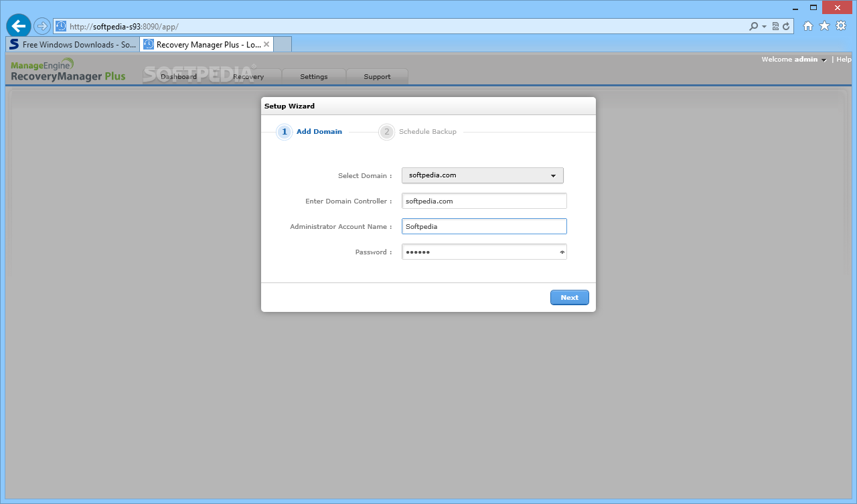Click the Administrator Account Name field

coord(484,226)
